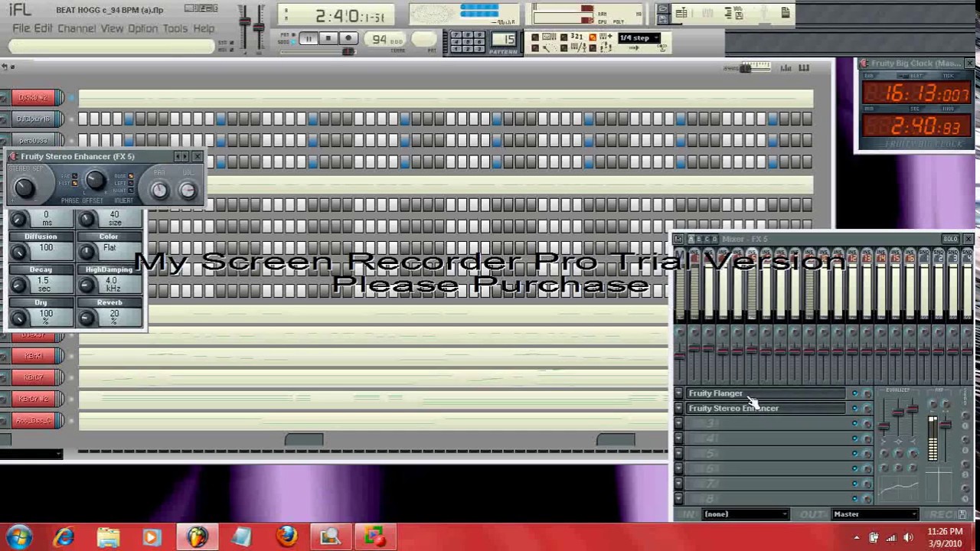This screenshot has height=551, width=980.
Task: Select the KBr #2 channel button
Action: [33, 399]
